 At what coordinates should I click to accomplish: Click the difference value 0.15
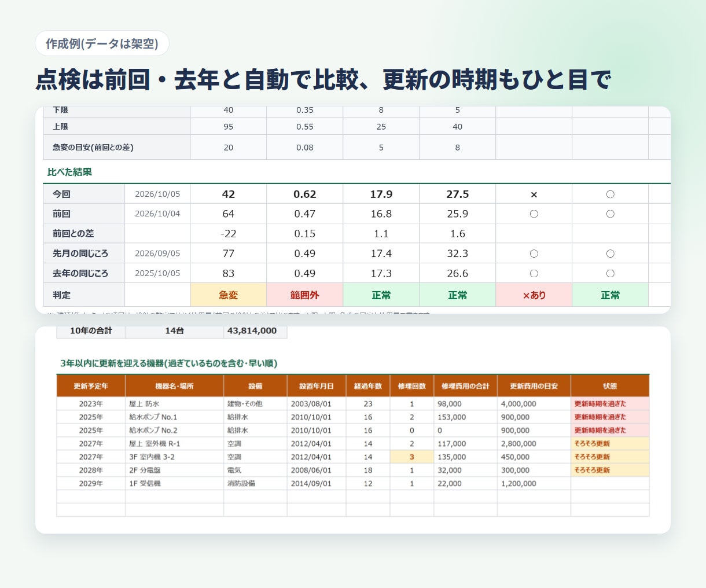pos(305,234)
